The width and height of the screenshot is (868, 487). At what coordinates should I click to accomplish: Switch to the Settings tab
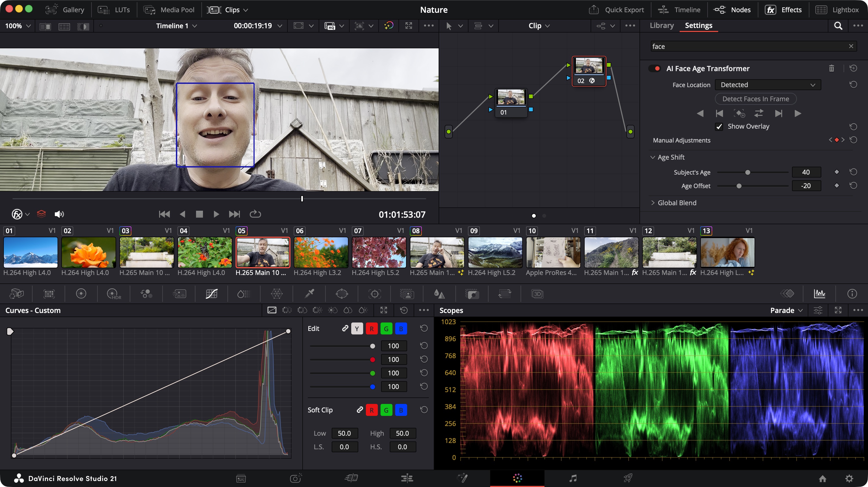699,26
